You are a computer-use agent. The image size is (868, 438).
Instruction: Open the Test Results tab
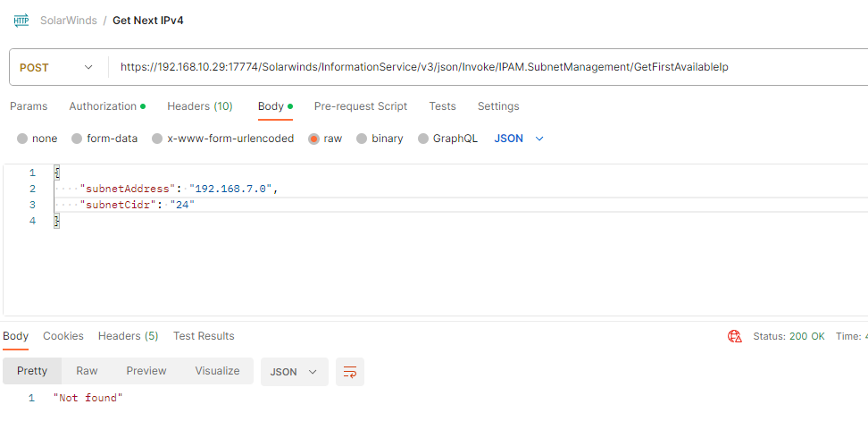pos(204,336)
